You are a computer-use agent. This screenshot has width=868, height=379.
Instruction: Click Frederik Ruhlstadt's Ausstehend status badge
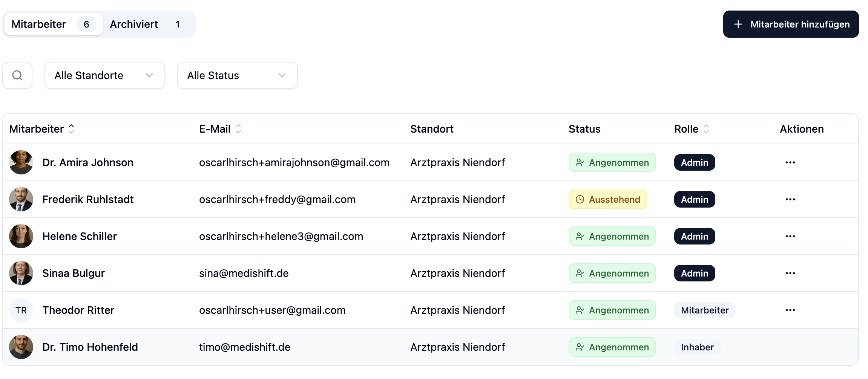(608, 199)
